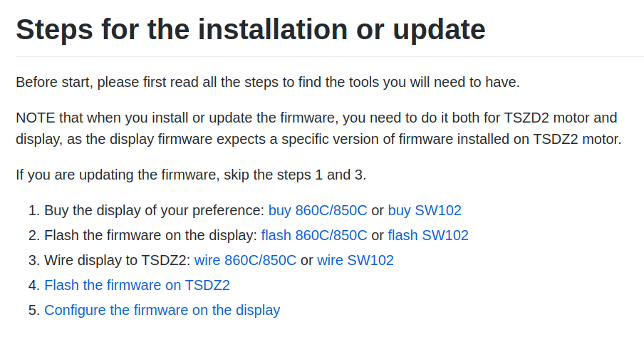This screenshot has height=347, width=644.
Task: Open the buy 860C/850C link
Action: [318, 210]
